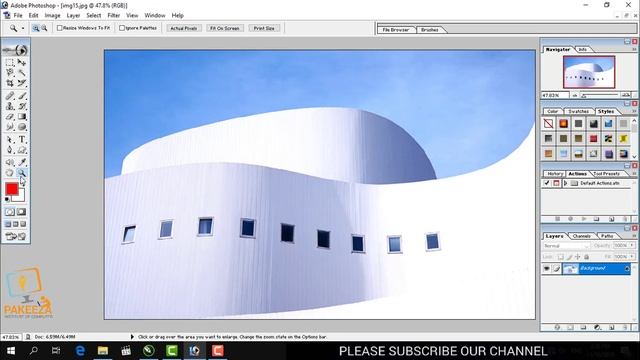Open the Brushes palette well tab
640x360 pixels.
click(429, 30)
